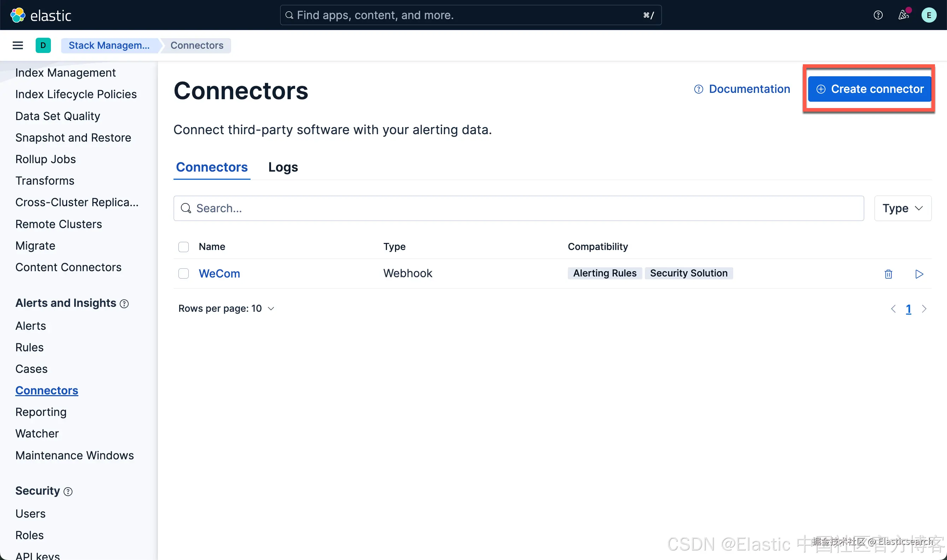Screen dimensions: 947x560
Task: Click the green D space avatar
Action: point(43,45)
